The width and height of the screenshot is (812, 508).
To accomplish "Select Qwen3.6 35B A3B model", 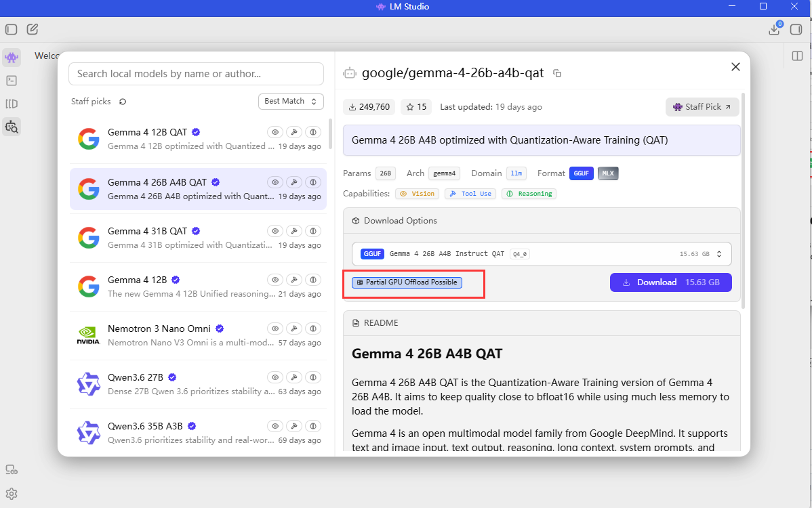I will [199, 433].
